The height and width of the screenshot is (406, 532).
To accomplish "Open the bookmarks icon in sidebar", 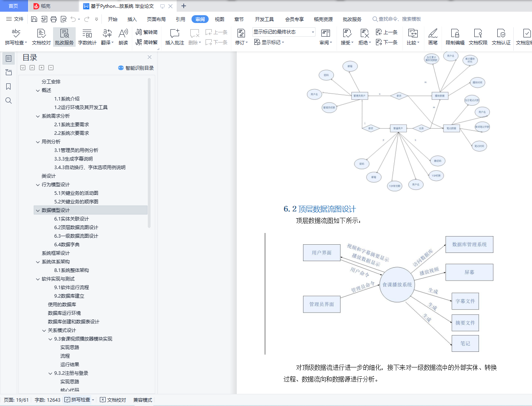I will point(9,86).
